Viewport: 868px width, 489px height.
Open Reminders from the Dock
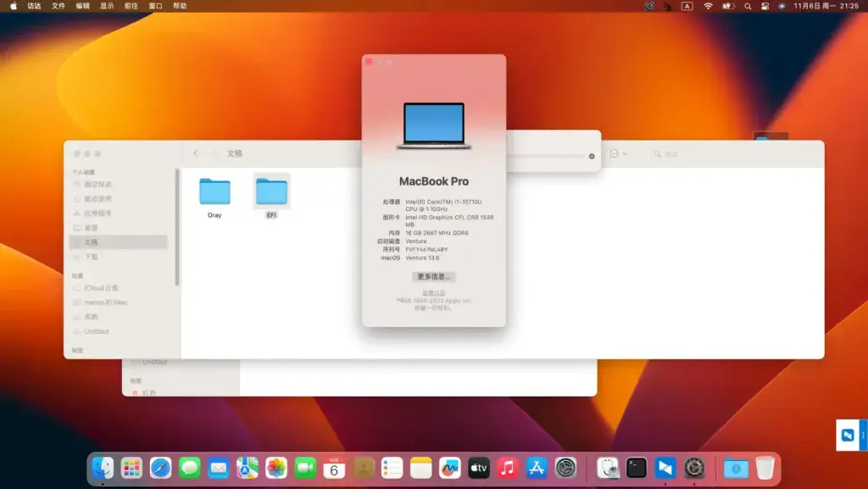(x=392, y=469)
